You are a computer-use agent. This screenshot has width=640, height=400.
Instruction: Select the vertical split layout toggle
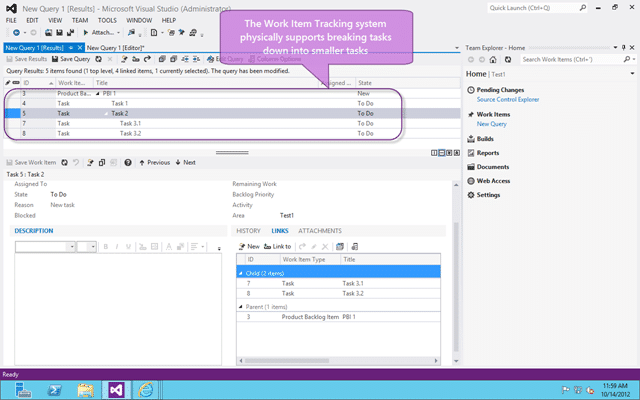tap(434, 153)
